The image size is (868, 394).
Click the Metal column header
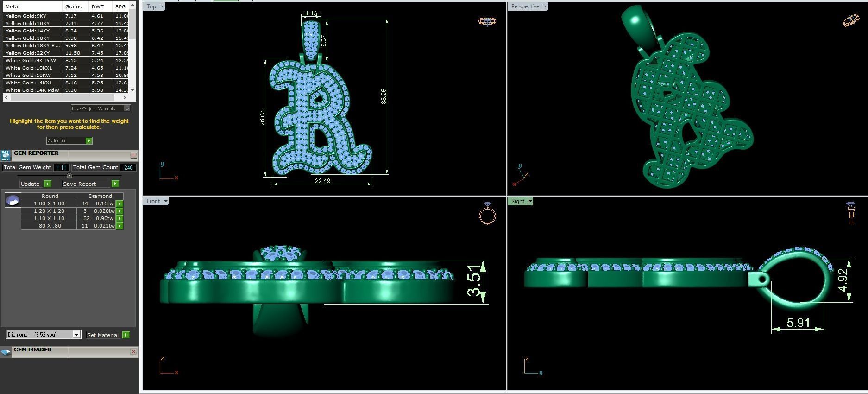click(32, 6)
